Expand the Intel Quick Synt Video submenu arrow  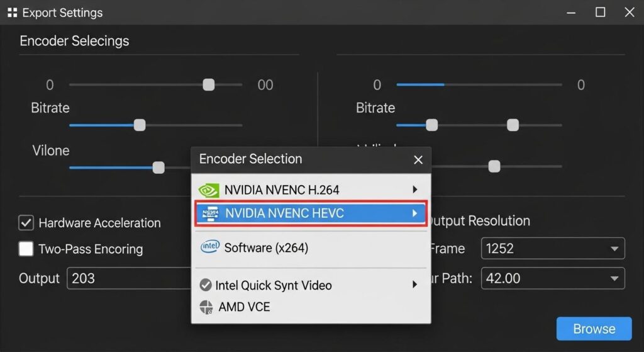point(414,285)
